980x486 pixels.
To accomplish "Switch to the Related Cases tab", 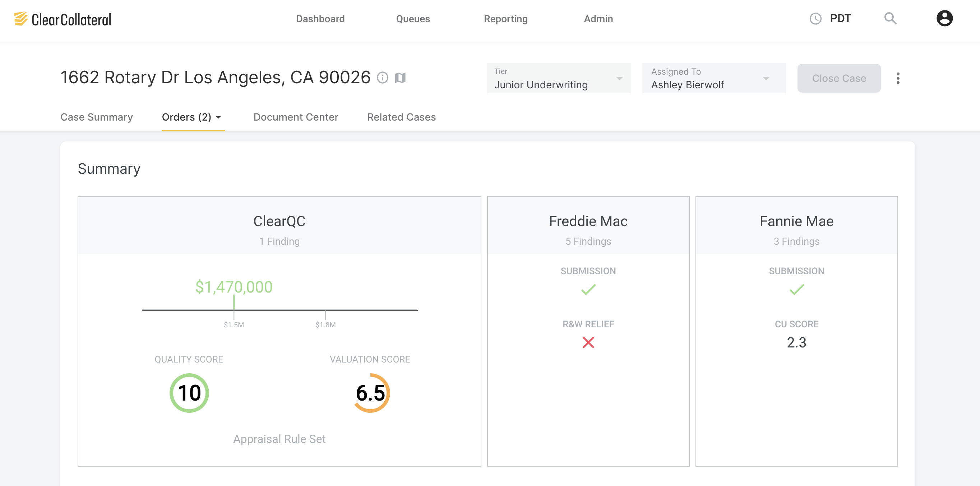I will coord(401,117).
